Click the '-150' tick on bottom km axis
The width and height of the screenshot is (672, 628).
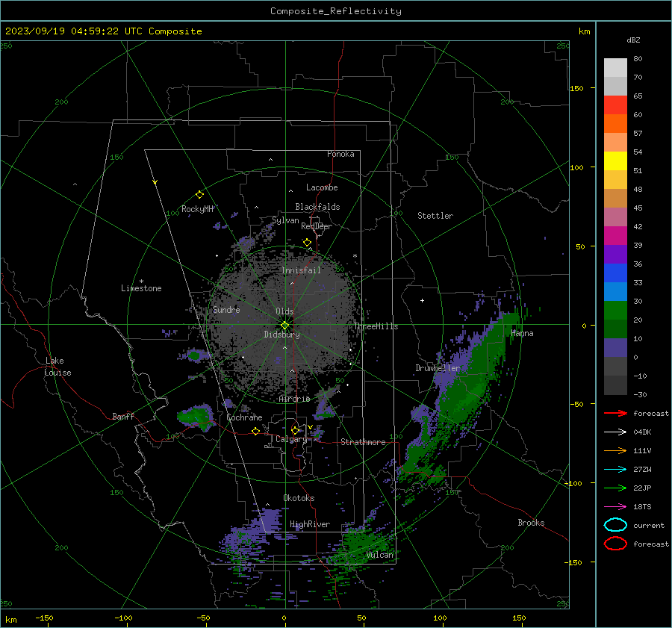tap(44, 618)
